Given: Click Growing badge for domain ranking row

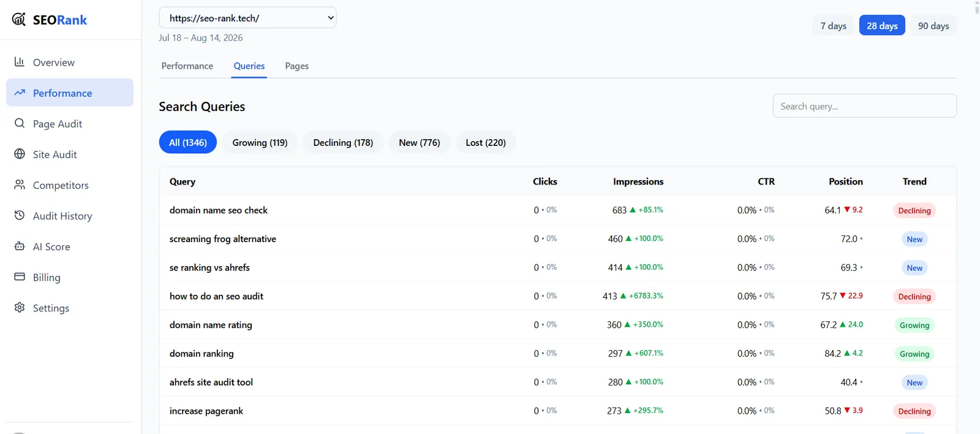Looking at the screenshot, I should click(x=914, y=354).
